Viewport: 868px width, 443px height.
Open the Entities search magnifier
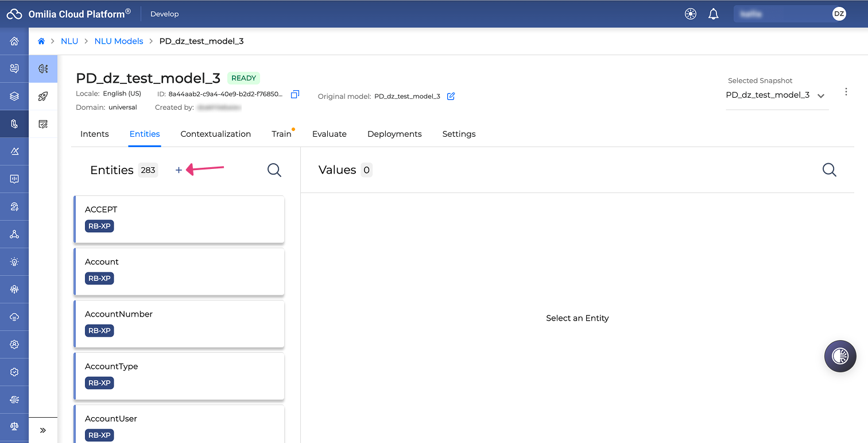[274, 170]
